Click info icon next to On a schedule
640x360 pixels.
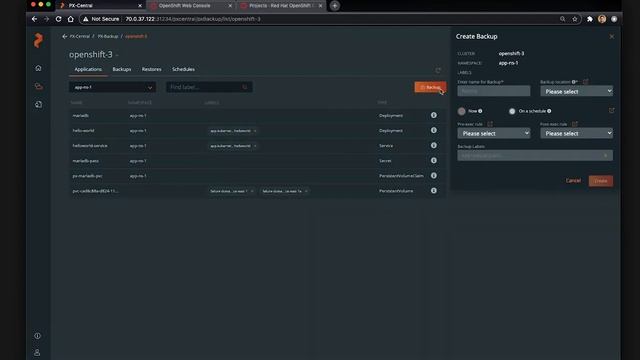549,111
